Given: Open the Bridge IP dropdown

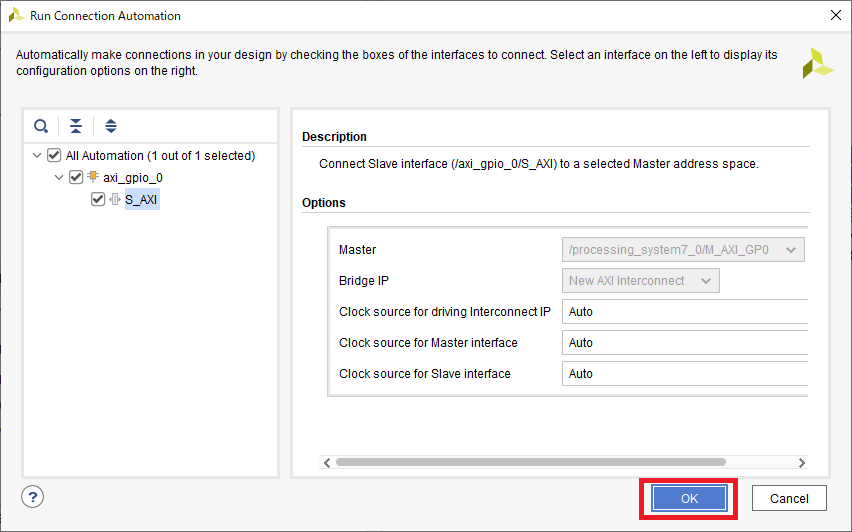Looking at the screenshot, I should point(640,281).
